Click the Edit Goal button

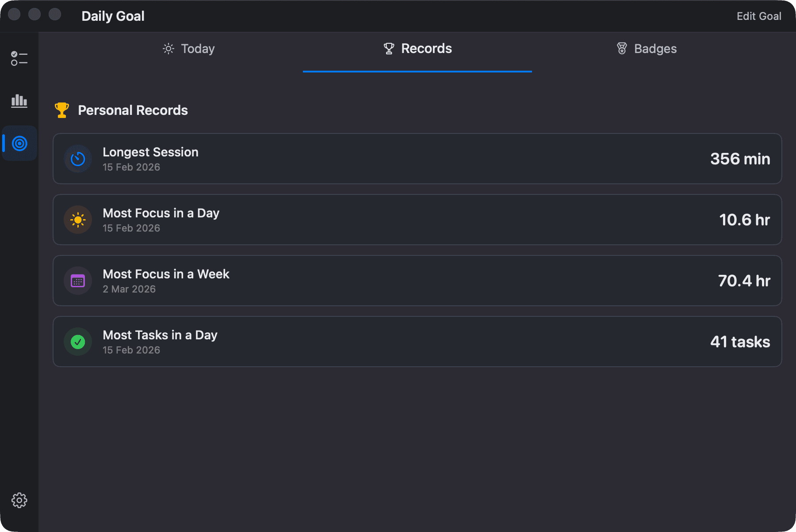pos(759,16)
